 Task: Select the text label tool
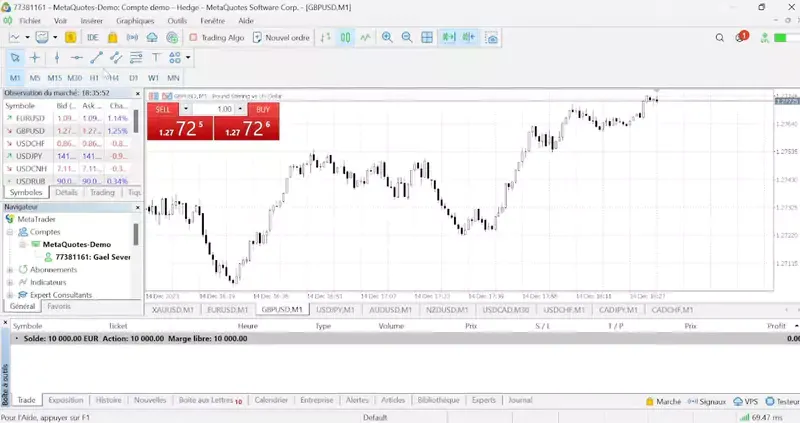pos(156,58)
